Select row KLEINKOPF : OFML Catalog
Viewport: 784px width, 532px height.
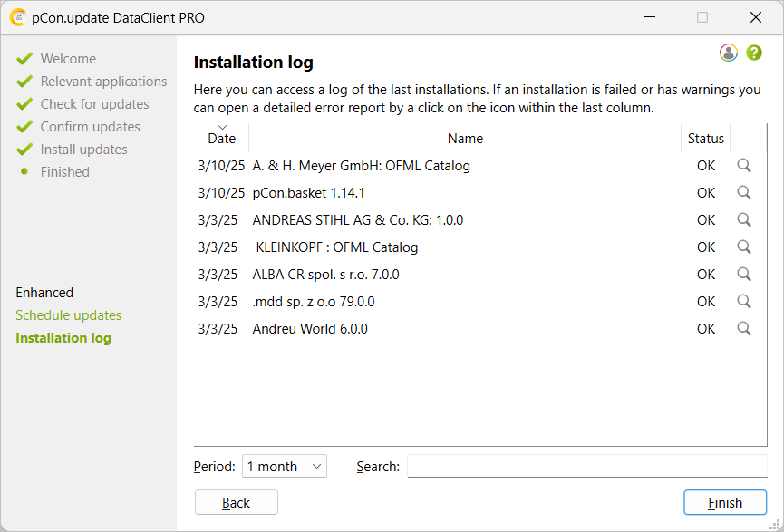click(480, 247)
